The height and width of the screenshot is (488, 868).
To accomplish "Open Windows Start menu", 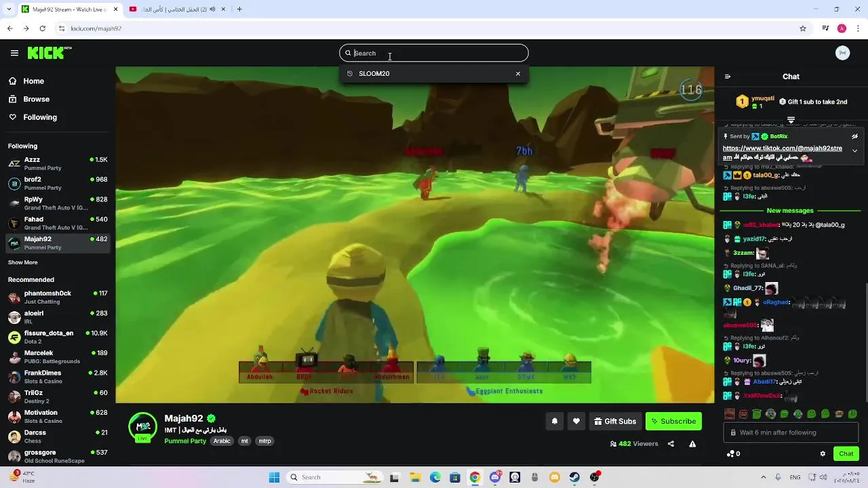I will (x=274, y=477).
